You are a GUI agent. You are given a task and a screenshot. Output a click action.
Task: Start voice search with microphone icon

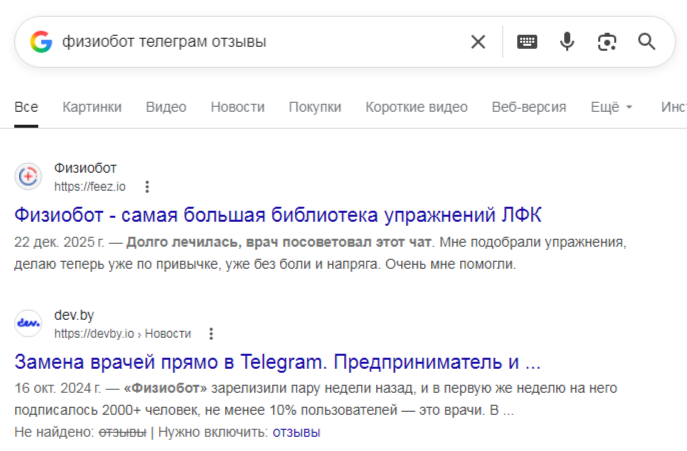point(567,42)
